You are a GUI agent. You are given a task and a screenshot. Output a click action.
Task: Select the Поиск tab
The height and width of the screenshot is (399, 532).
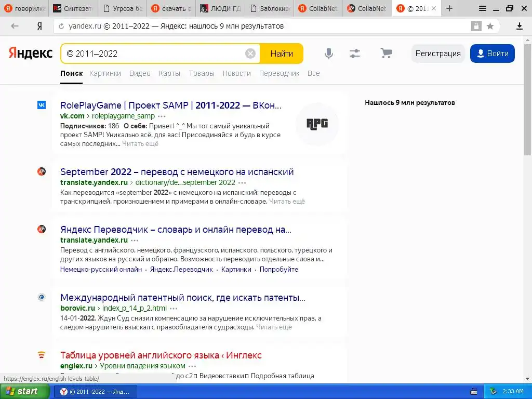(x=72, y=73)
